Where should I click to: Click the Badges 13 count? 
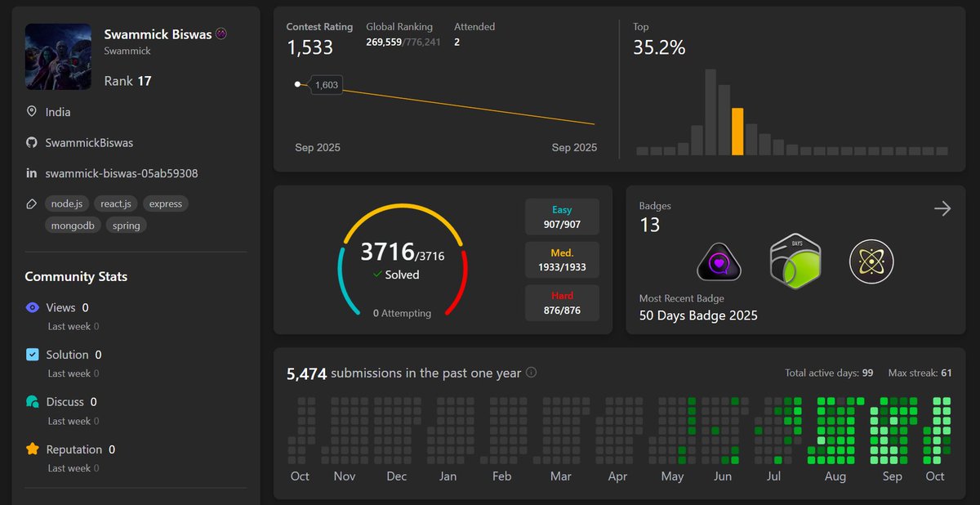tap(649, 225)
